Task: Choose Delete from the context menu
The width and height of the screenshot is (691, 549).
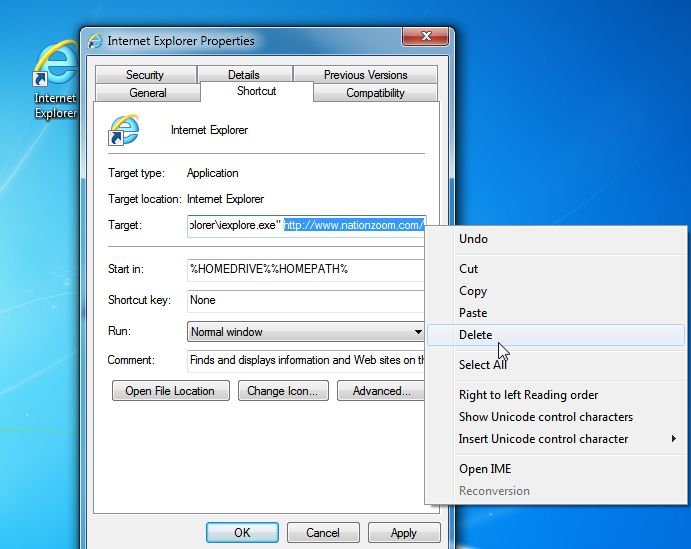Action: (556, 335)
